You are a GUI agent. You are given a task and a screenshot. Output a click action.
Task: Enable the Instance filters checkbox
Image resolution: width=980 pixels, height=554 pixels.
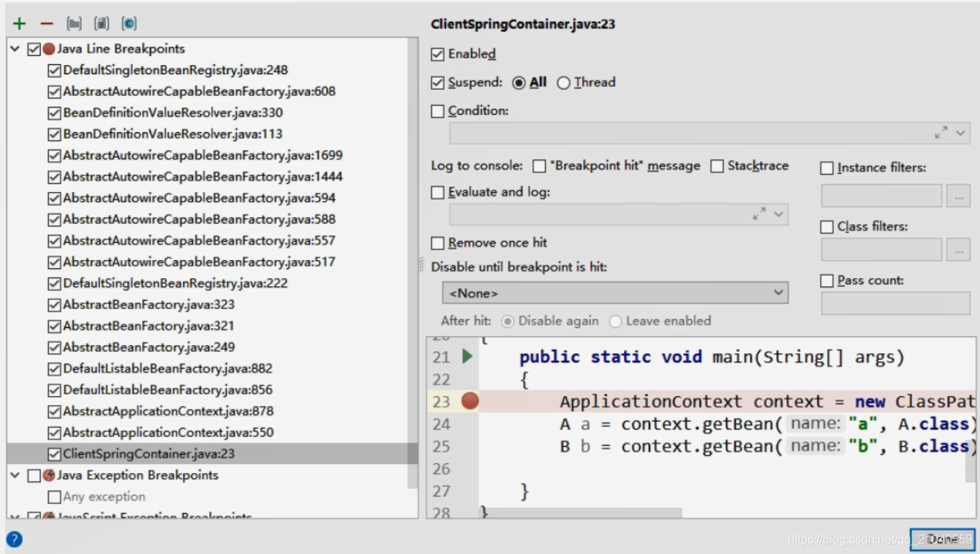pos(827,169)
